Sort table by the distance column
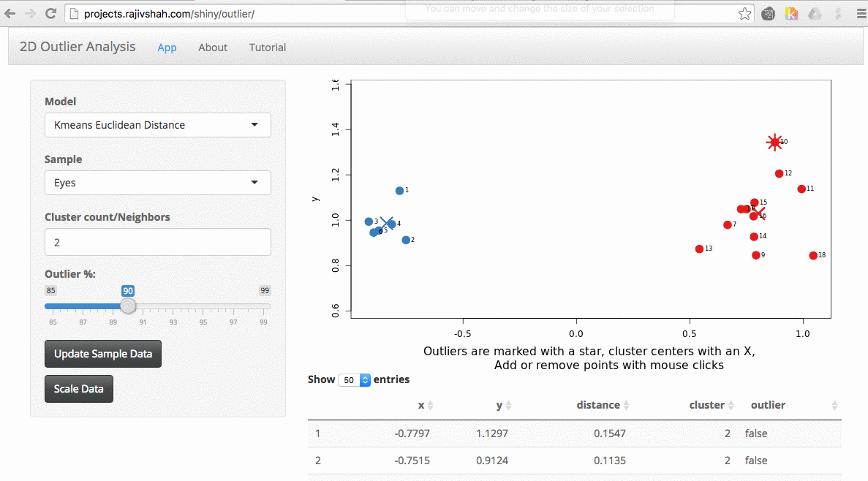Screen dimensions: 868x481 pos(627,406)
